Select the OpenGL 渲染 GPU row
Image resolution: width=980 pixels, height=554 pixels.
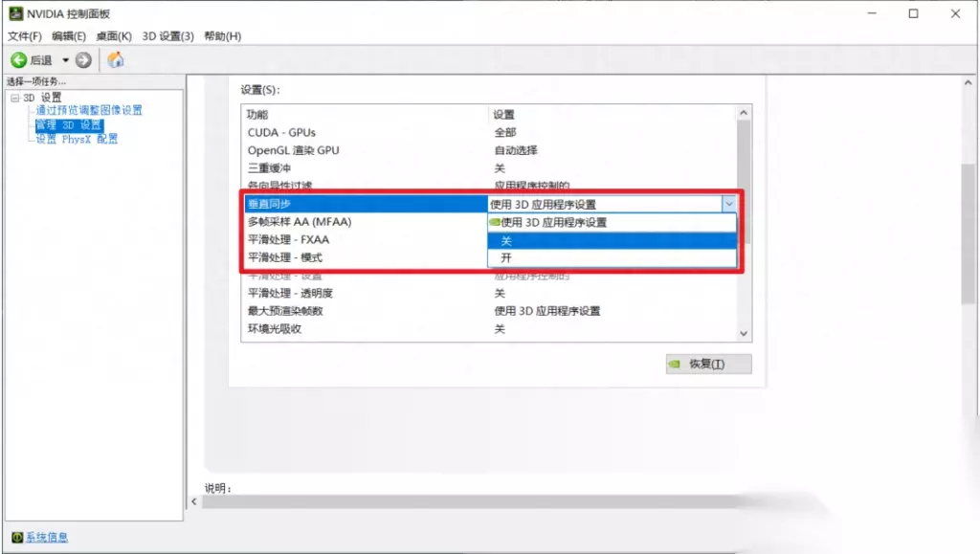pyautogui.click(x=491, y=150)
